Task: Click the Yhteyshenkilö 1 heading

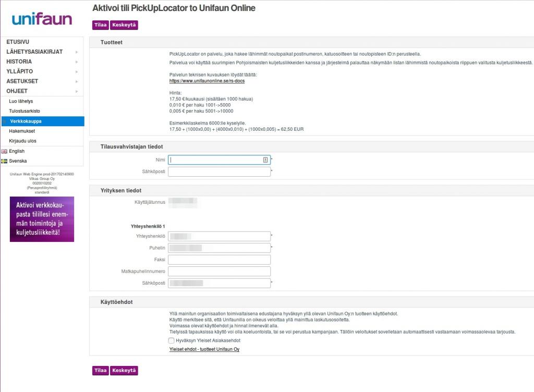Action: click(x=148, y=226)
